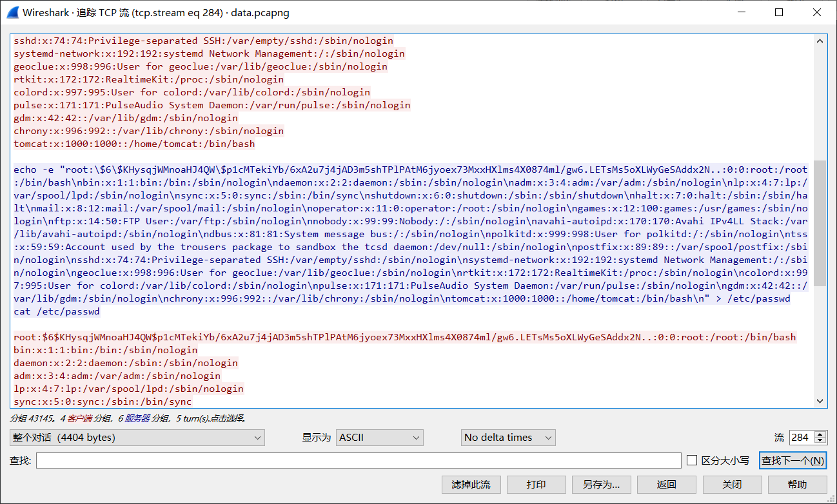
Task: Click the rtkit:x:172:172 RealtimeKit line
Action: pyautogui.click(x=148, y=79)
